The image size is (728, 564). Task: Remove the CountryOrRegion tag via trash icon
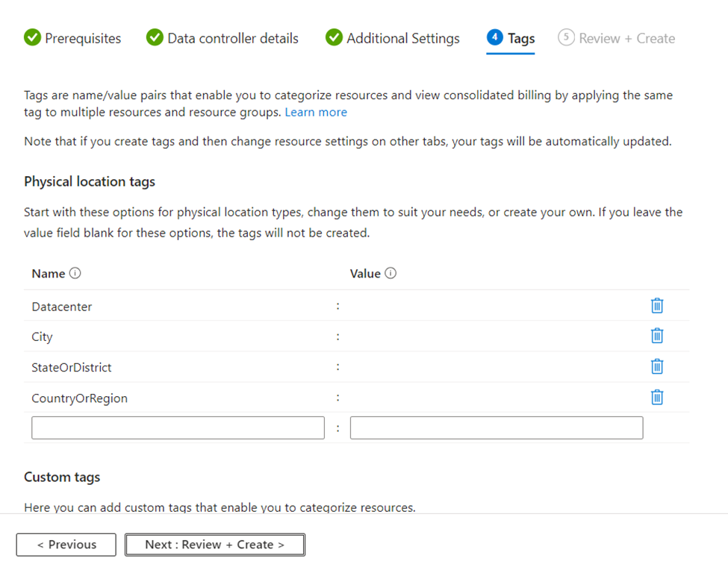pos(656,398)
